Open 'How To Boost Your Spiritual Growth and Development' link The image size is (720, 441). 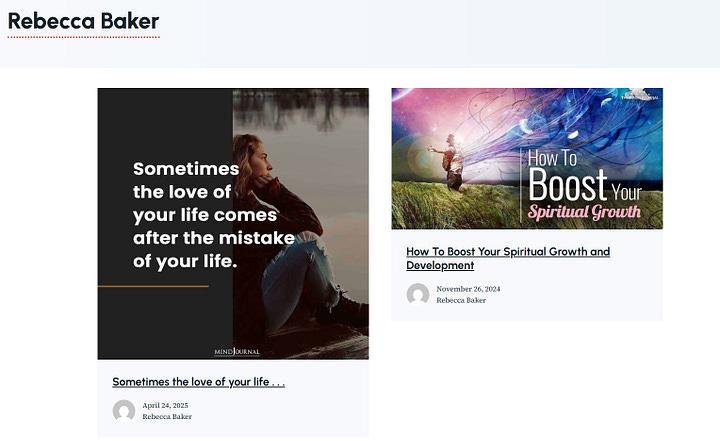[x=508, y=258]
